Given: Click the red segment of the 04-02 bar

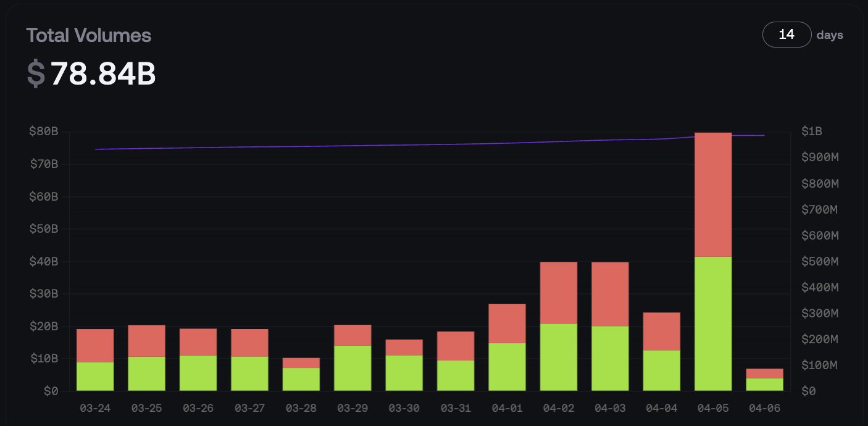Looking at the screenshot, I should pos(558,293).
